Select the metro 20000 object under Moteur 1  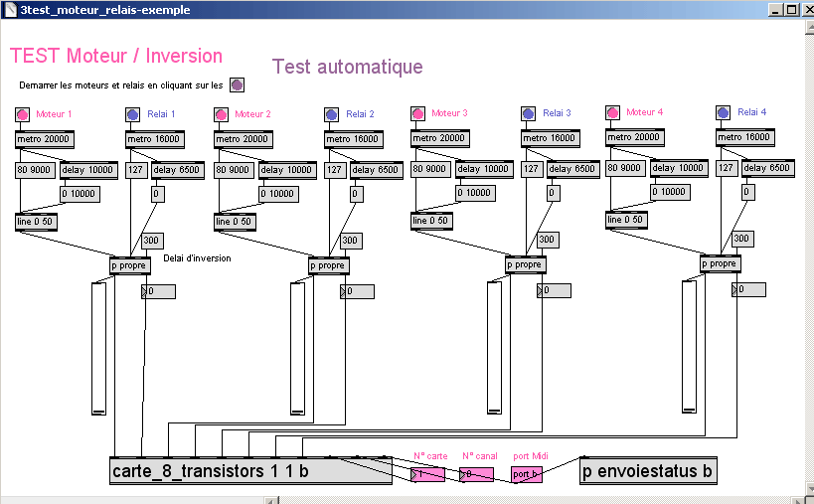click(44, 140)
